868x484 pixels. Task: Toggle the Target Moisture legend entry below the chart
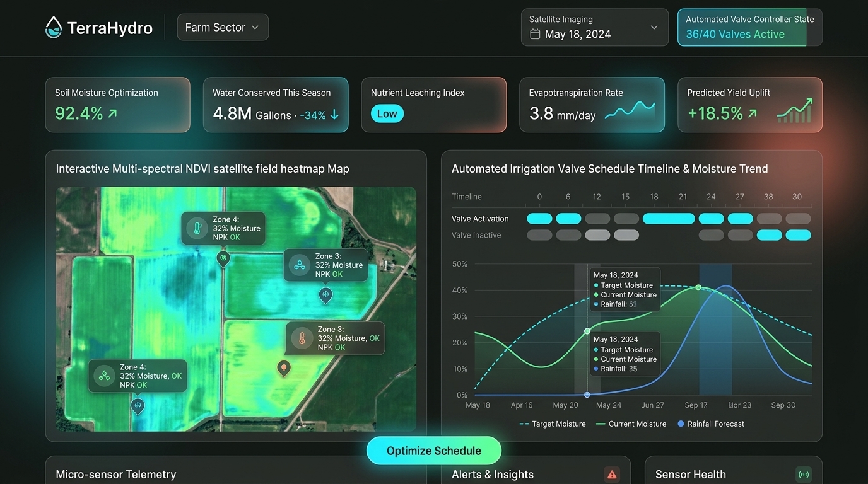click(x=552, y=424)
